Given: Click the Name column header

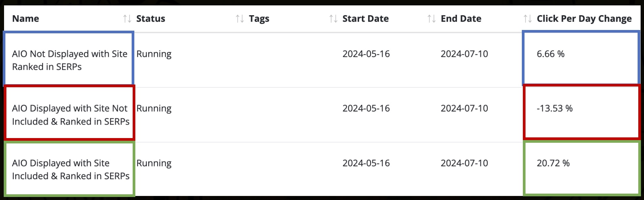Looking at the screenshot, I should point(26,19).
